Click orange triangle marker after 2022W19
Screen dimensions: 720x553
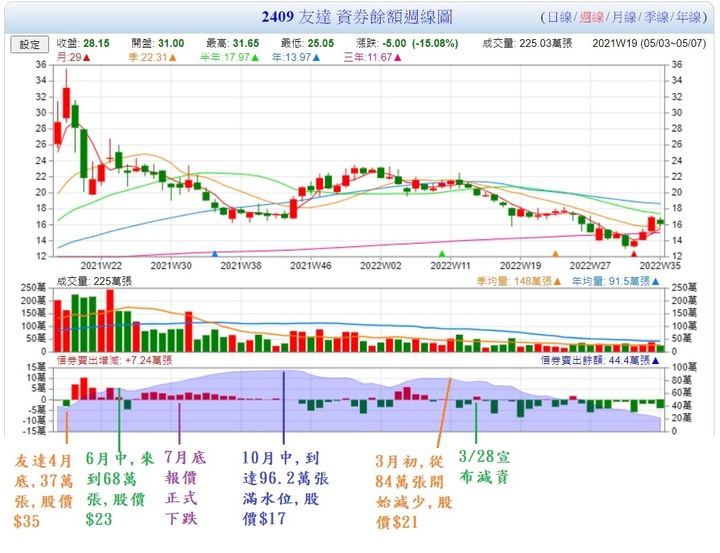tap(556, 254)
